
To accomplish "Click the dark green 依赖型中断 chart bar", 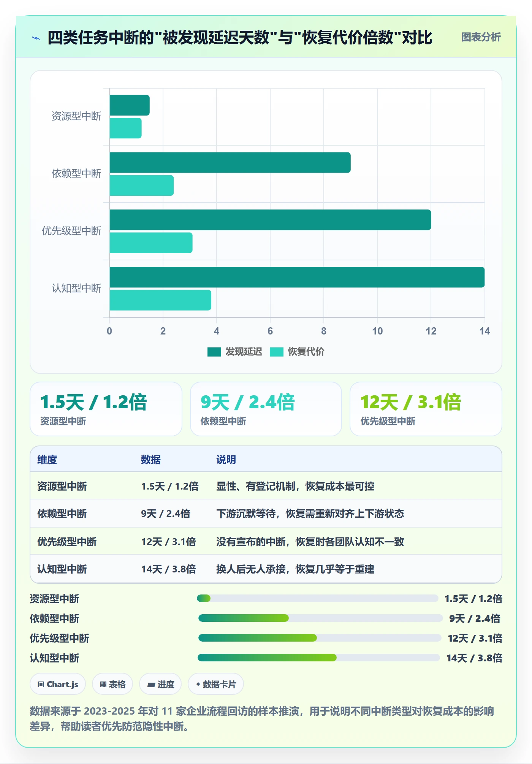I will point(230,163).
